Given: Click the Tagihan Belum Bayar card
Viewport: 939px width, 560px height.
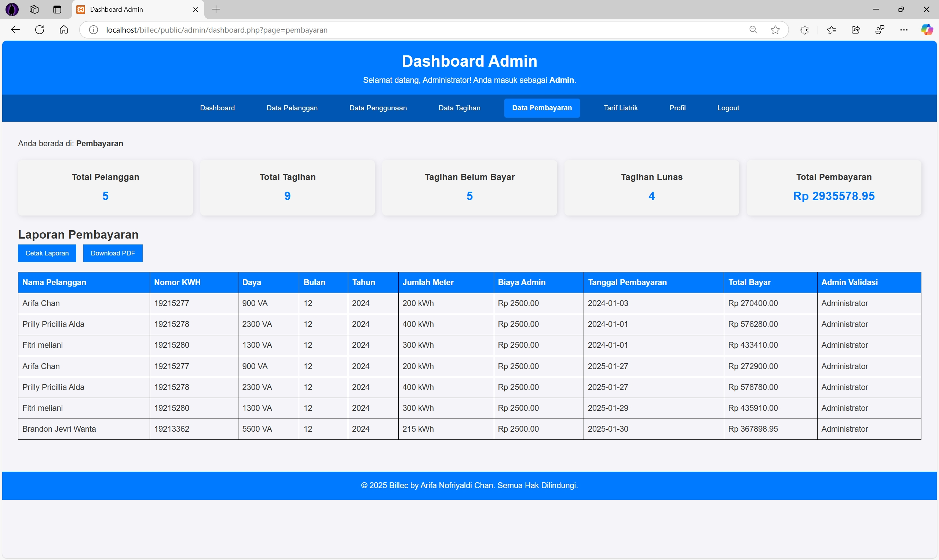Looking at the screenshot, I should click(470, 188).
